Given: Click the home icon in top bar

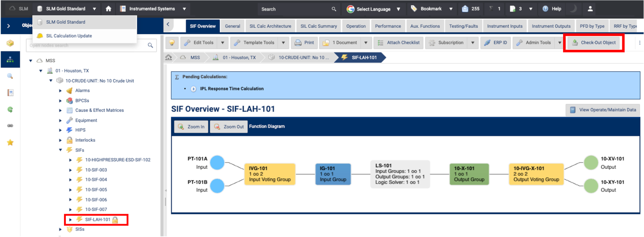Looking at the screenshot, I should (108, 9).
